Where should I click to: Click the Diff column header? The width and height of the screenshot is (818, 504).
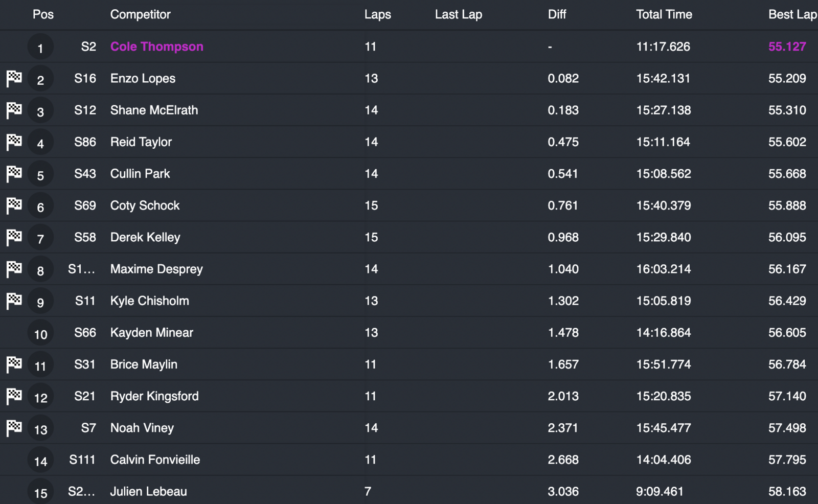pyautogui.click(x=557, y=14)
